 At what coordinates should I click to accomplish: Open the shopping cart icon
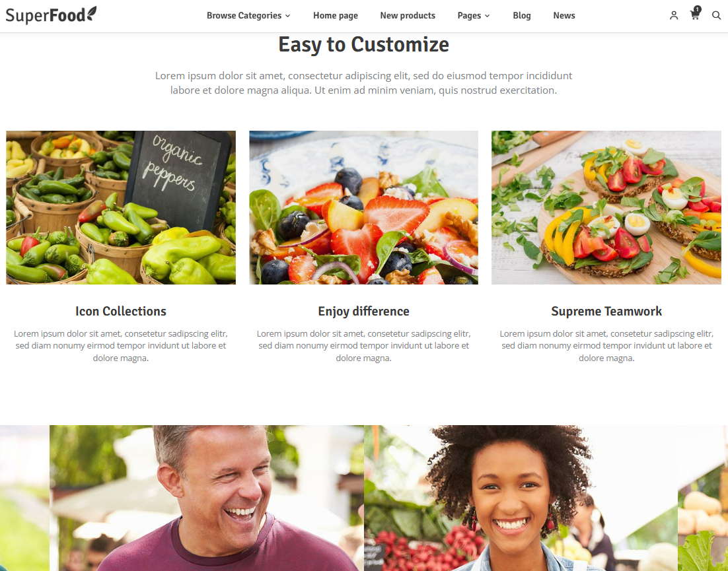(x=694, y=16)
